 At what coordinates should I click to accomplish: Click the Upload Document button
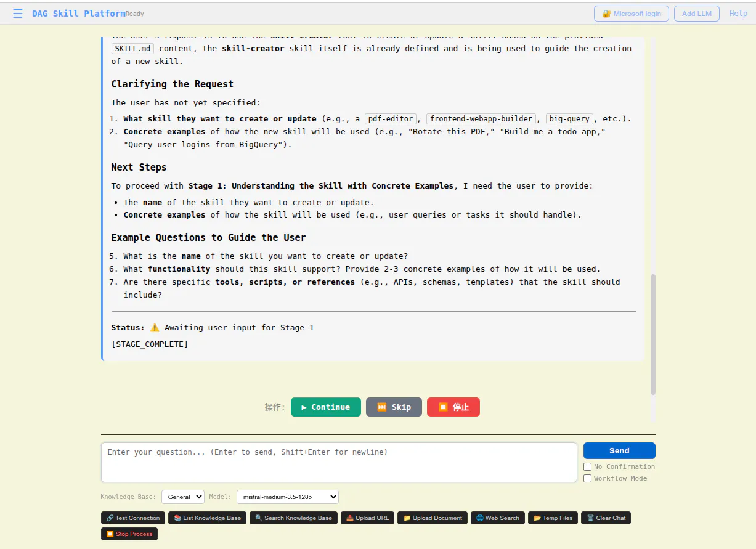click(433, 518)
